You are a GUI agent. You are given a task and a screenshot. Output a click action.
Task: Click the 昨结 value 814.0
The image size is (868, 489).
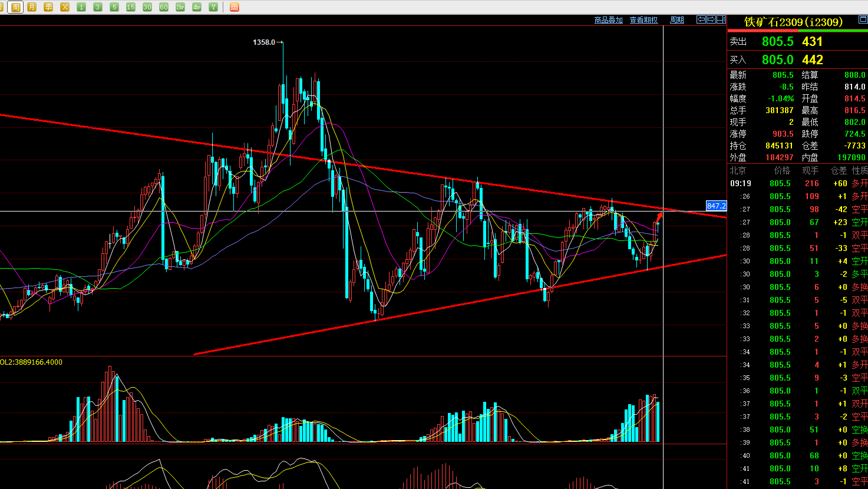click(855, 87)
